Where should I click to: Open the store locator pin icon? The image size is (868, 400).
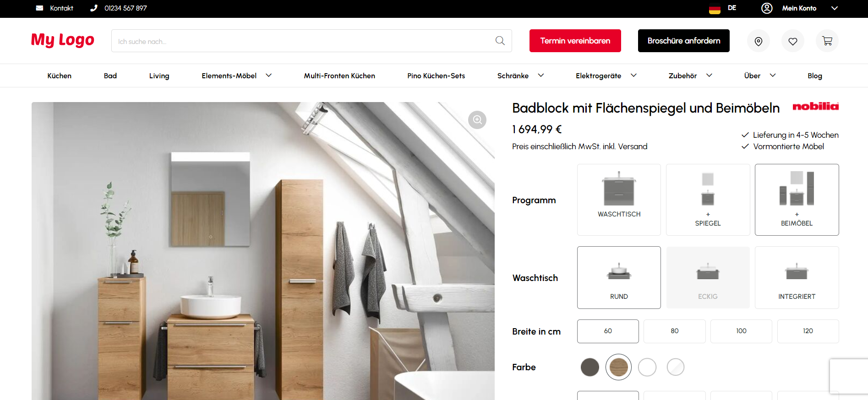point(759,41)
